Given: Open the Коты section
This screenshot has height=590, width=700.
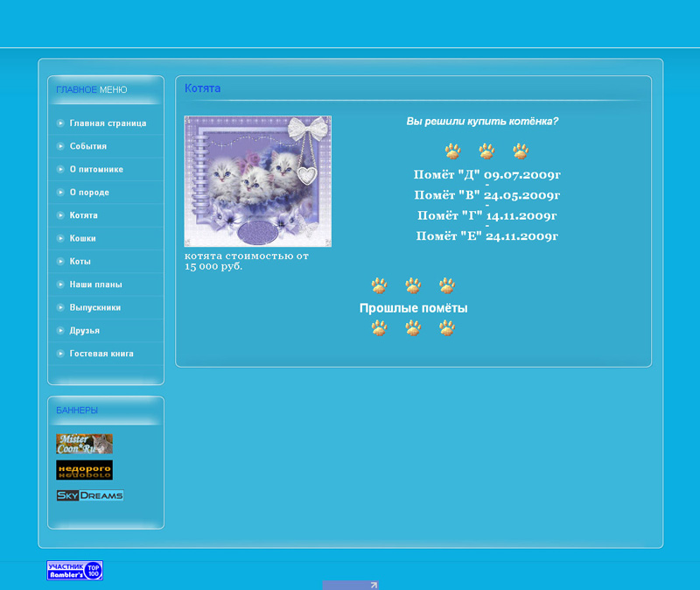Looking at the screenshot, I should (80, 261).
